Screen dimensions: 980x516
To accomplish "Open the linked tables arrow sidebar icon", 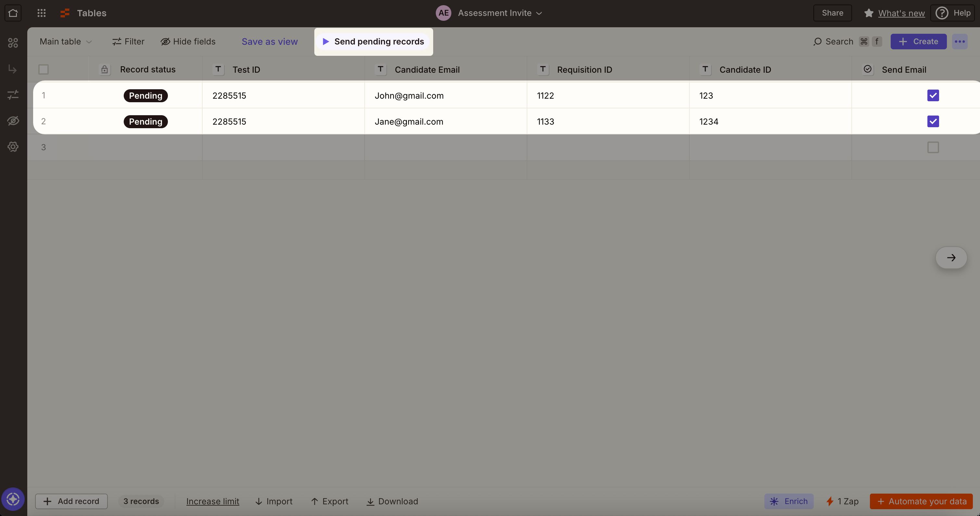I will [x=13, y=69].
